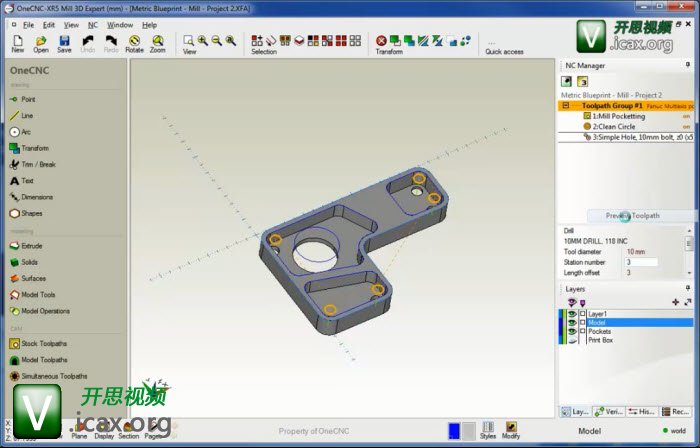The image size is (700, 448).
Task: Click the expand arrows icon in Layers panel
Action: coord(688,303)
